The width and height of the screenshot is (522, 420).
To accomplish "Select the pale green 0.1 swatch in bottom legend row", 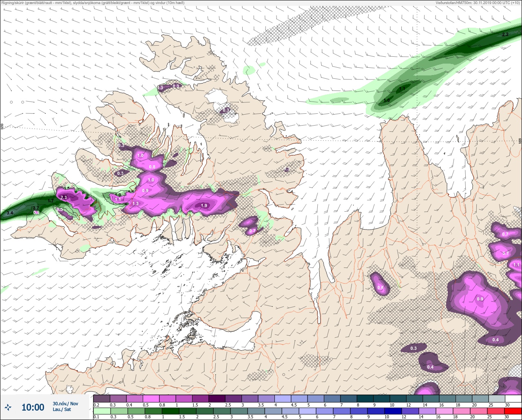I will [102, 411].
